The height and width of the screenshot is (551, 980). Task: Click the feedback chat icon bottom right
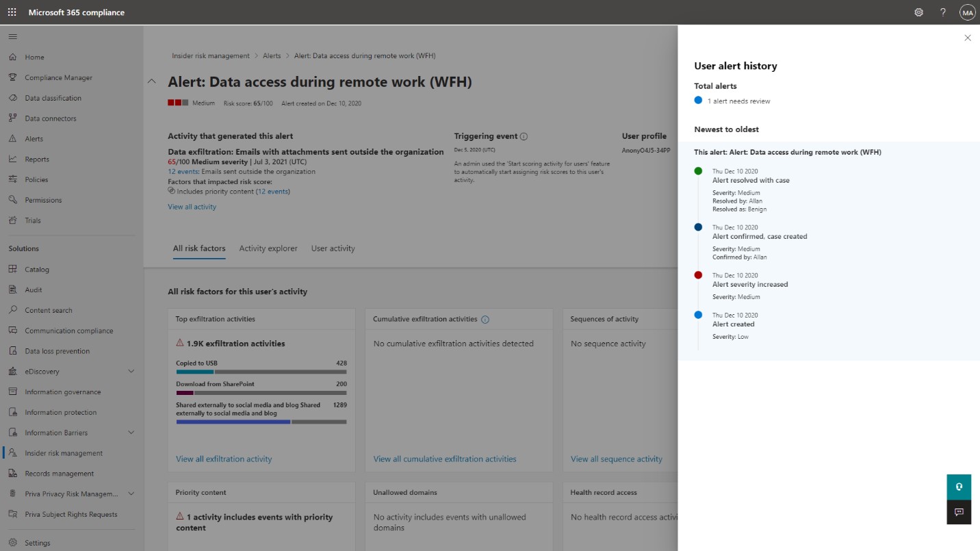pos(959,511)
